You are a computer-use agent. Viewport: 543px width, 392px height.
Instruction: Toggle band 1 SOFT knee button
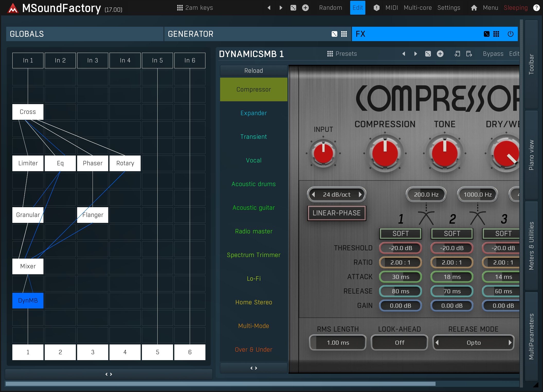tap(400, 233)
